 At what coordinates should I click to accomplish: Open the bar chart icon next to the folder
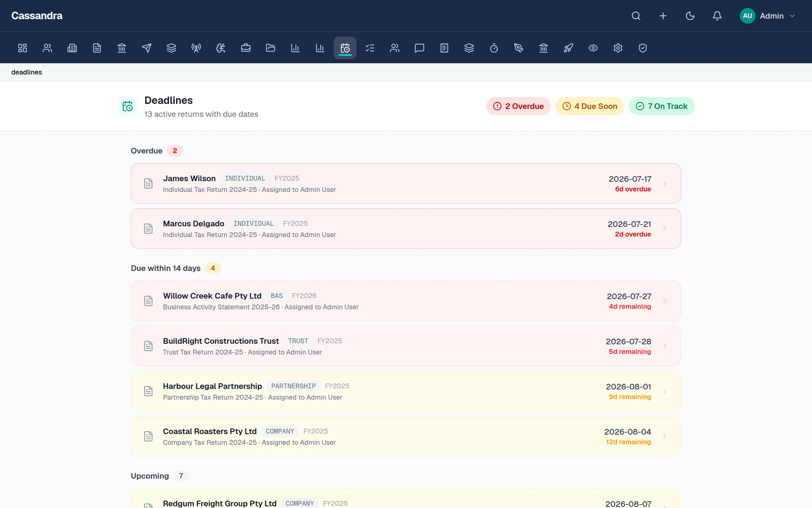coord(295,48)
